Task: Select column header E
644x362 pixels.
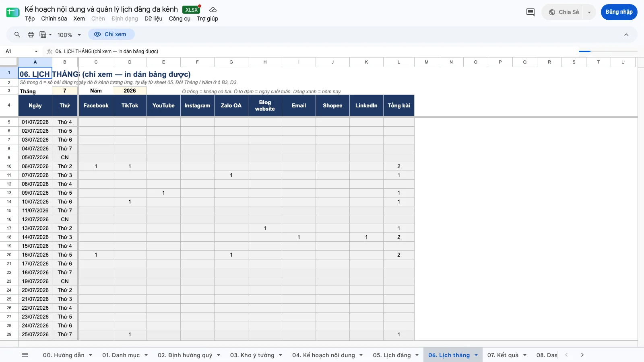Action: coord(163,62)
